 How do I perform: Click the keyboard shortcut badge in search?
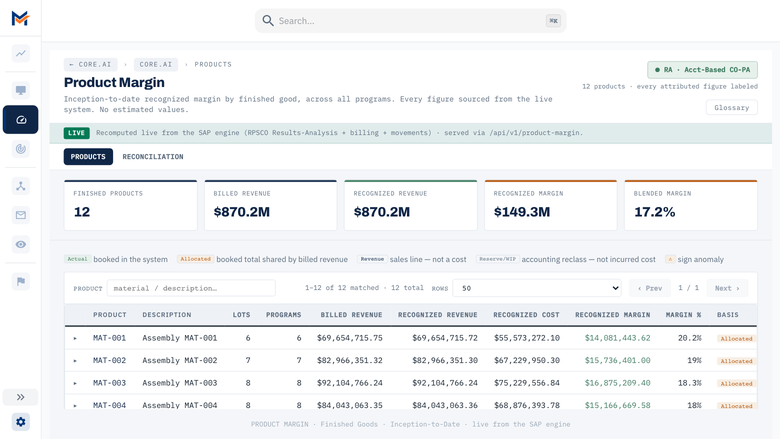pyautogui.click(x=553, y=20)
